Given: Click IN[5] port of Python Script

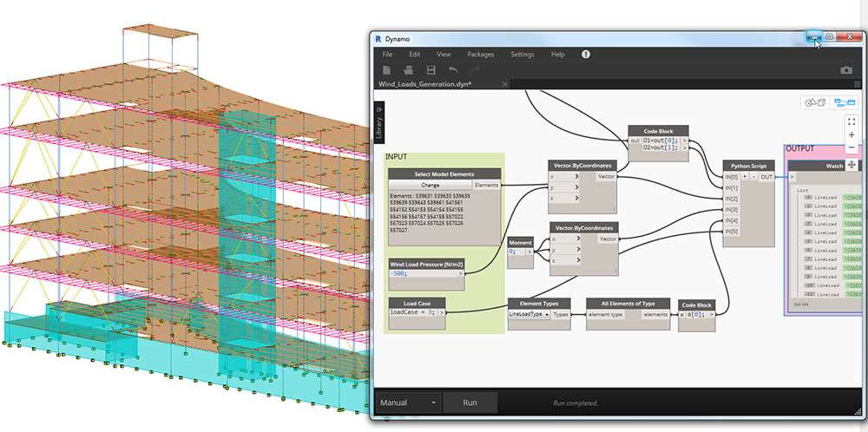Looking at the screenshot, I should coord(731,232).
